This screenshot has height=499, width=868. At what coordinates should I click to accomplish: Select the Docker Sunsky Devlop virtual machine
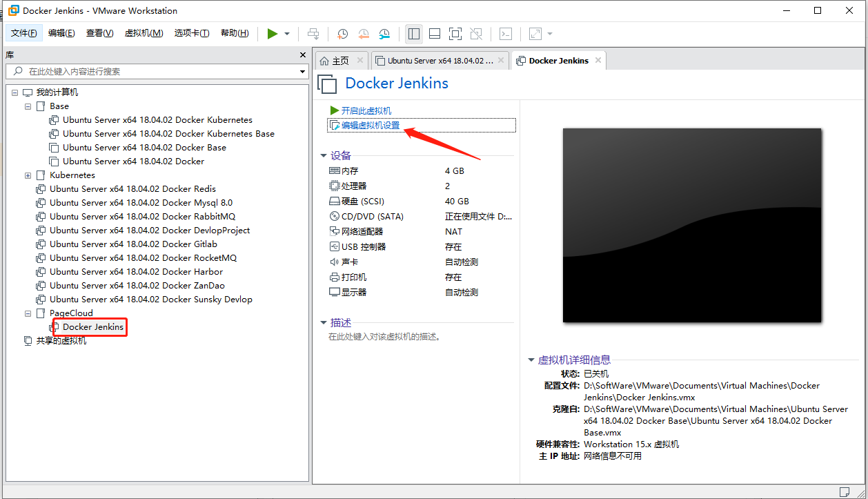(150, 300)
